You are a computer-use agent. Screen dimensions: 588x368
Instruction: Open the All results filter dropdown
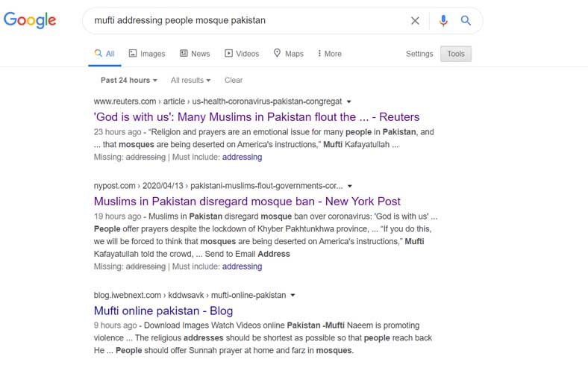coord(190,81)
